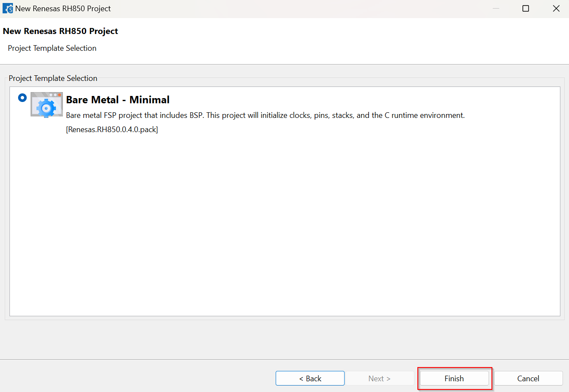The image size is (569, 392).
Task: Minimize the wizard window
Action: point(496,9)
